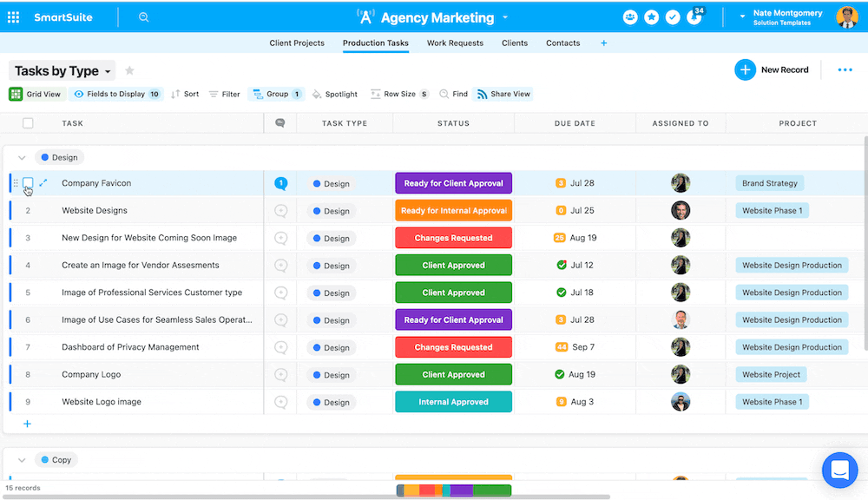This screenshot has width=868, height=500.
Task: Click the search magnifier icon in header
Action: [x=143, y=17]
